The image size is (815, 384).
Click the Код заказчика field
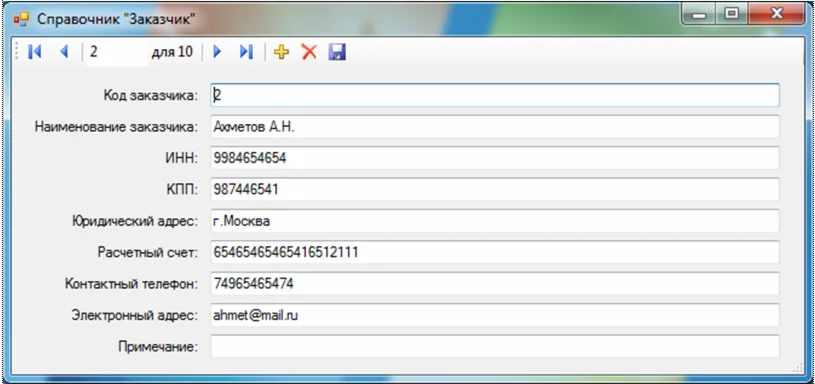tap(495, 96)
